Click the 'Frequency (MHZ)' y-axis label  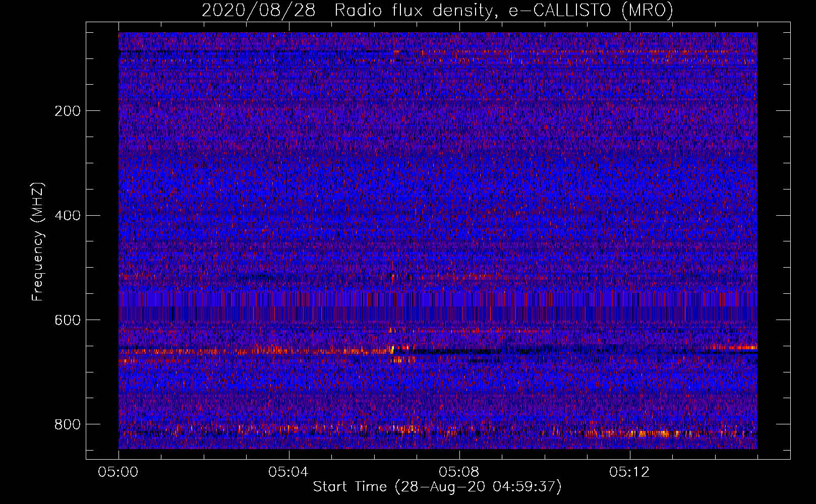(37, 242)
